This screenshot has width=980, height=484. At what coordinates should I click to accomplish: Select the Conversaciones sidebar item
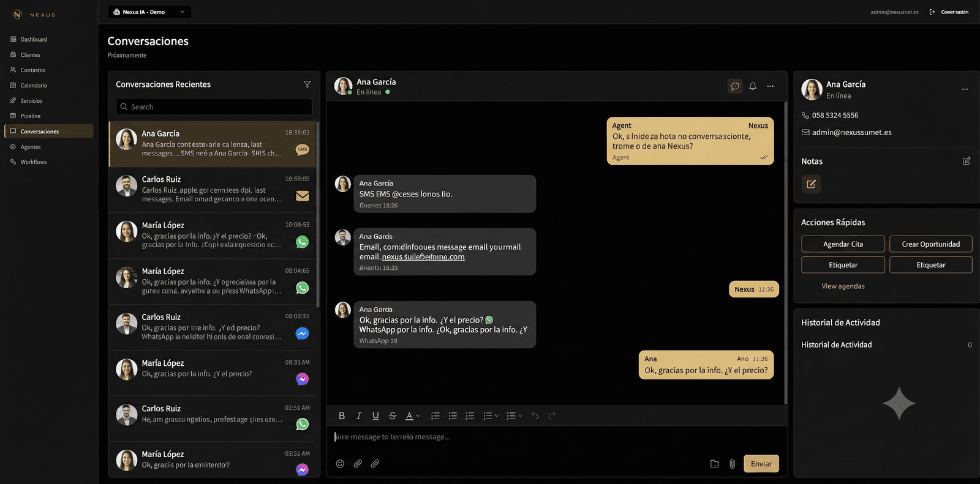coord(49,131)
